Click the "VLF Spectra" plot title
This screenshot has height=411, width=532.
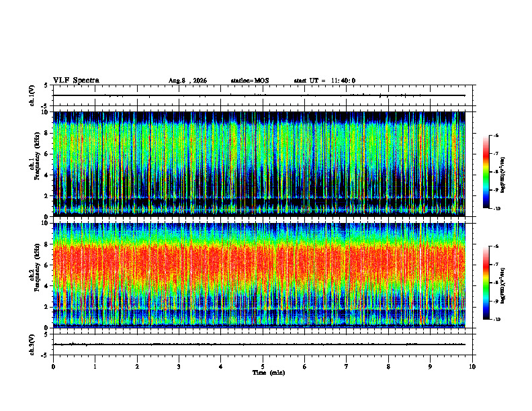coord(76,81)
